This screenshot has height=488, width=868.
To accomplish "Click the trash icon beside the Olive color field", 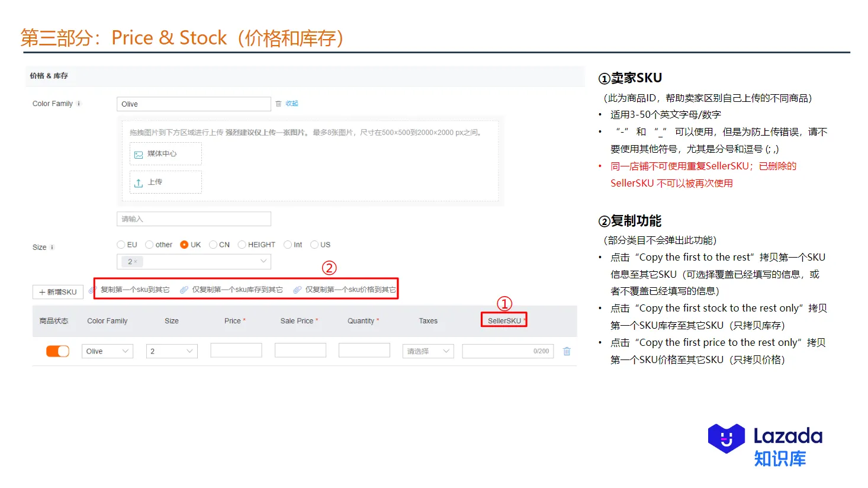I will click(278, 103).
